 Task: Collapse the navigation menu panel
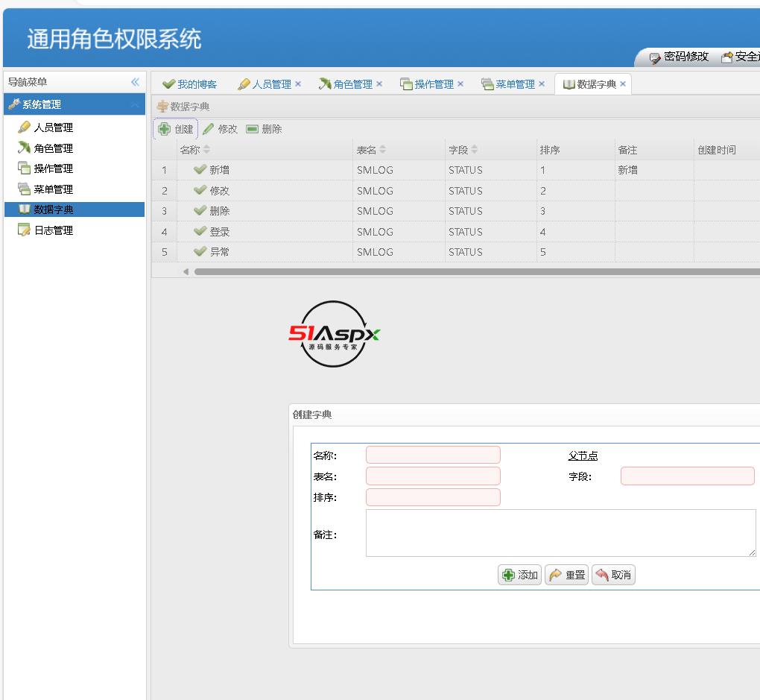click(135, 82)
